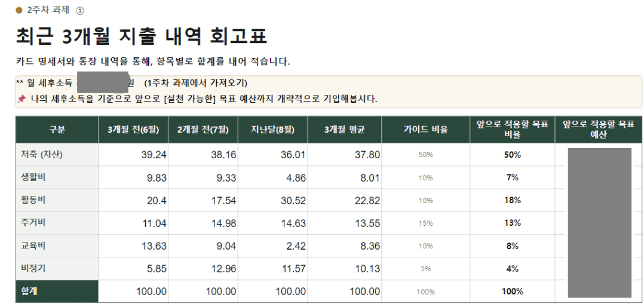644x304 pixels.
Task: Click the 저축 (자산) row label
Action: [41, 155]
